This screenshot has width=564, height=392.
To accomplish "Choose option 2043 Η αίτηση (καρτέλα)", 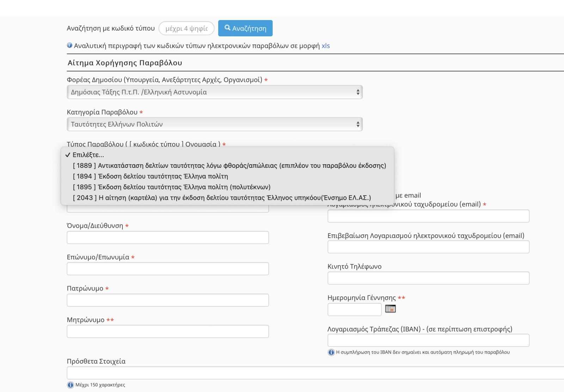I will (227, 198).
